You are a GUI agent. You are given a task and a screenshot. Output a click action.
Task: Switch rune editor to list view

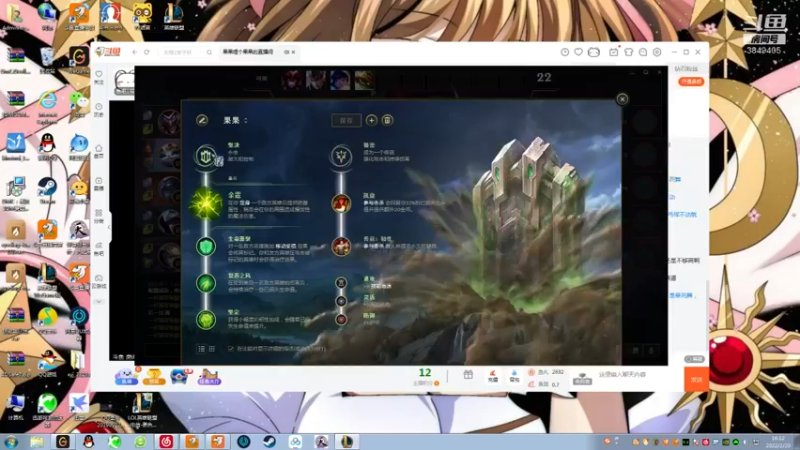202,349
